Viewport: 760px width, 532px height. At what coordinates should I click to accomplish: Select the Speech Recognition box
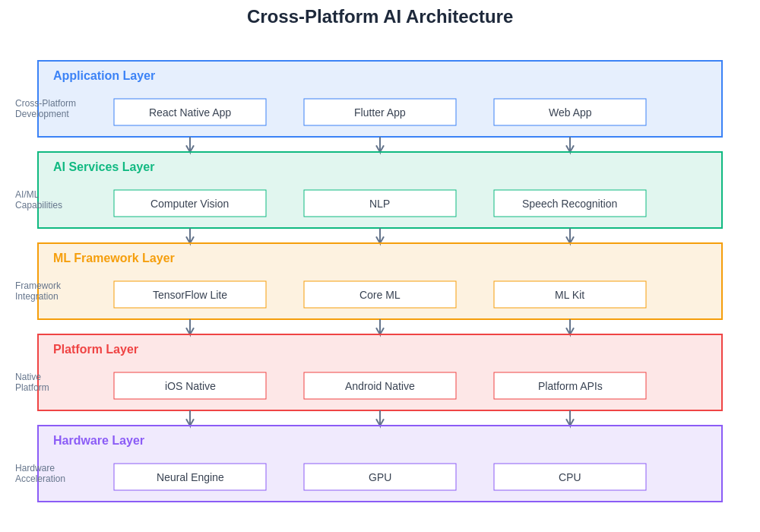570,204
